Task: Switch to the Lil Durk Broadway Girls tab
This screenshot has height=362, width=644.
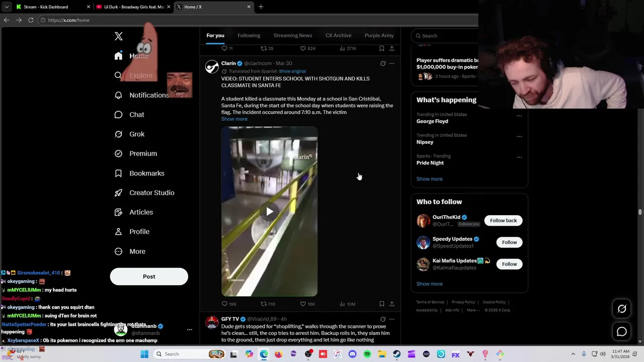Action: (133, 7)
